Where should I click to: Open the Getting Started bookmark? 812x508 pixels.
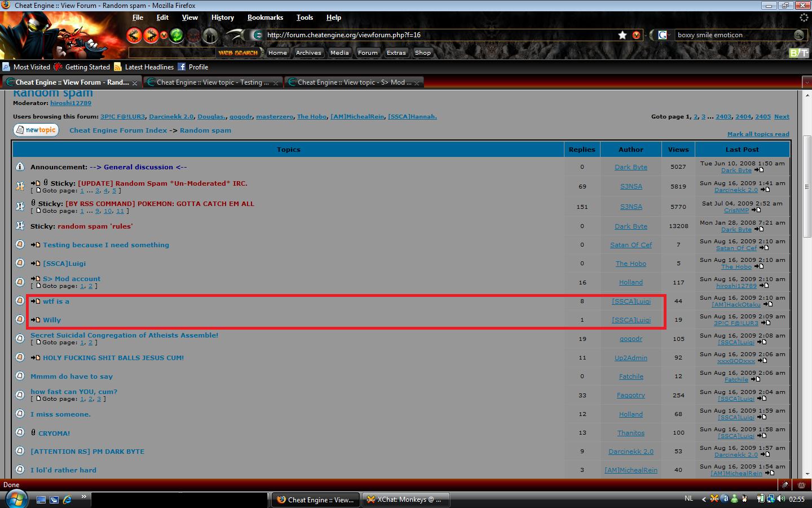(82, 67)
